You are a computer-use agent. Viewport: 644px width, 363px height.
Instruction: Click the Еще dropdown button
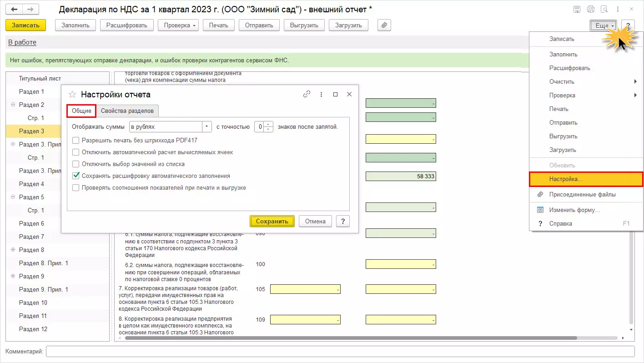[604, 25]
